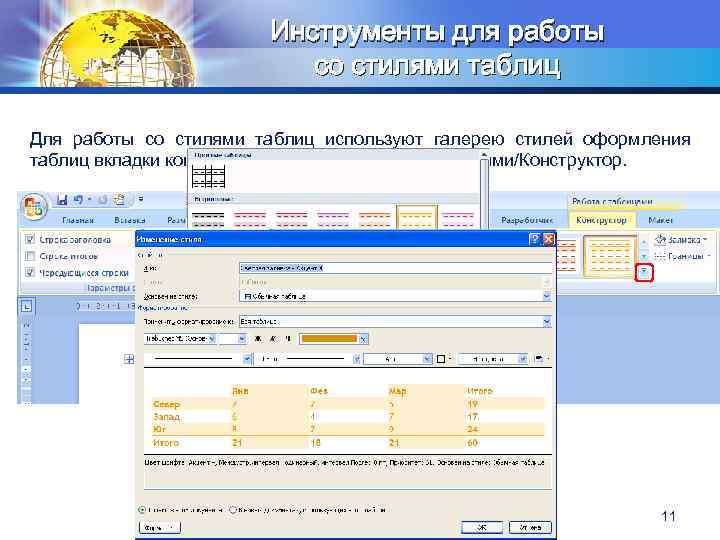720x540 pixels.
Task: Click Redo icon in quick access toolbar
Action: [x=103, y=200]
